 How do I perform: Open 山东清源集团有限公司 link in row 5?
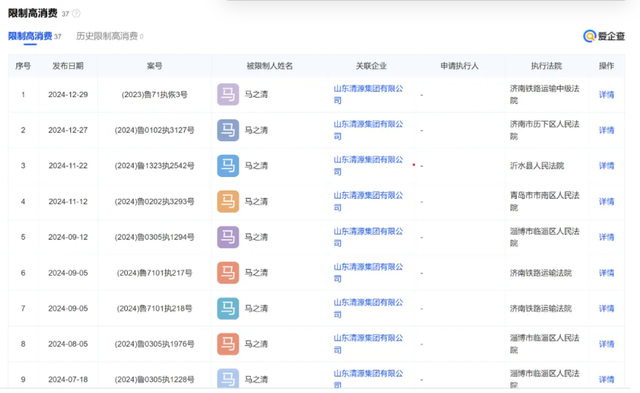coord(368,237)
